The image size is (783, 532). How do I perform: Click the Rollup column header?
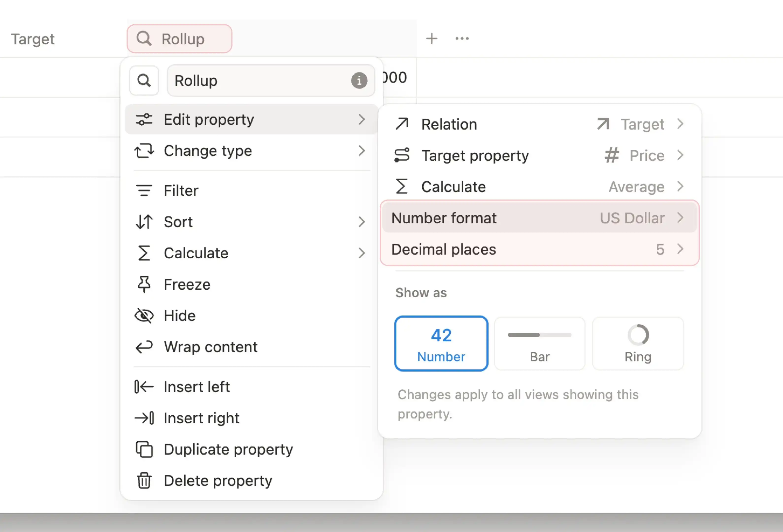point(179,39)
